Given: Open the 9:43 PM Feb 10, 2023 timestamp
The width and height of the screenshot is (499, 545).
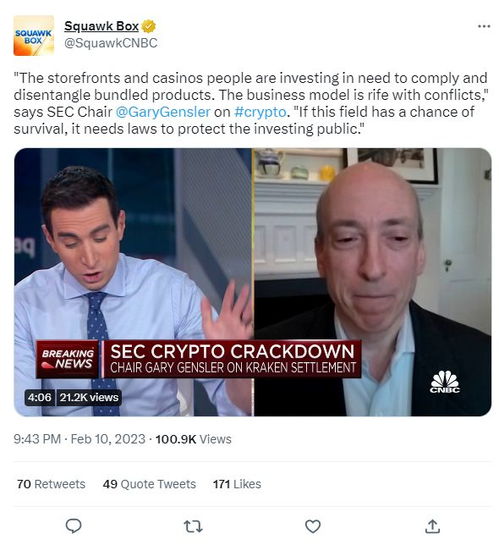Looking at the screenshot, I should click(79, 439).
